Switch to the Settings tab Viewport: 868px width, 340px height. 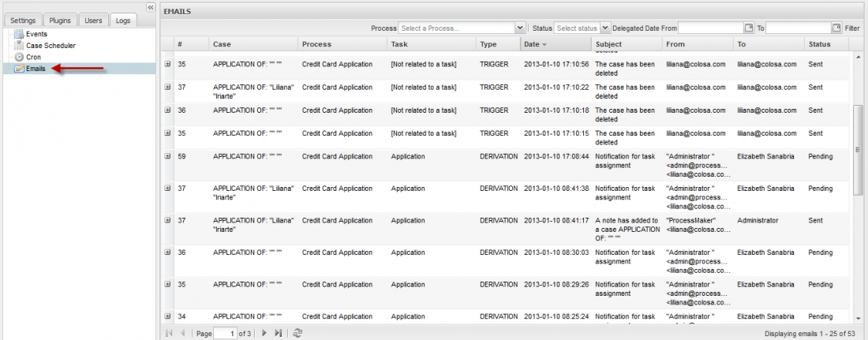click(22, 21)
